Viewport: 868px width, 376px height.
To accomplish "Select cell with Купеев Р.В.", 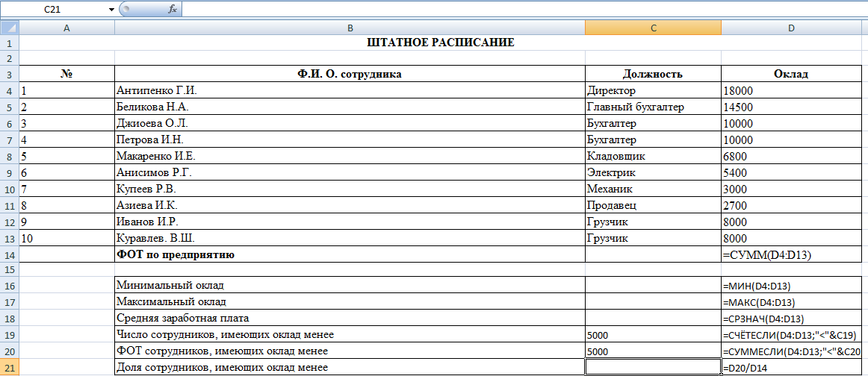I will [x=350, y=189].
